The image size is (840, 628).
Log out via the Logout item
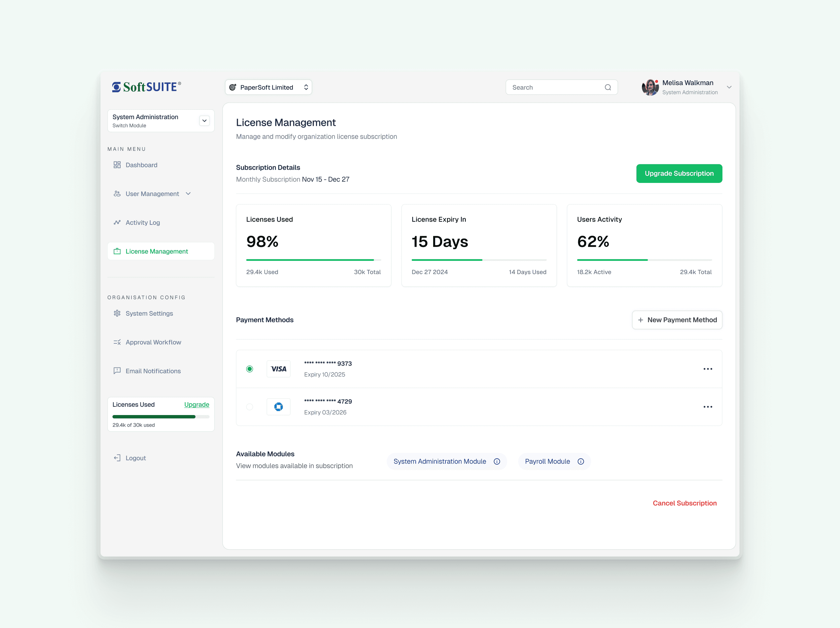coord(160,458)
